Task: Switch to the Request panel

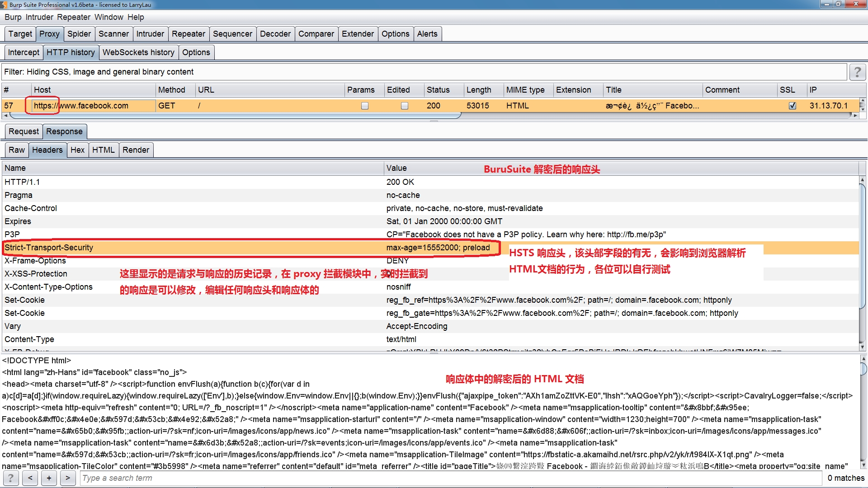Action: pos(24,131)
